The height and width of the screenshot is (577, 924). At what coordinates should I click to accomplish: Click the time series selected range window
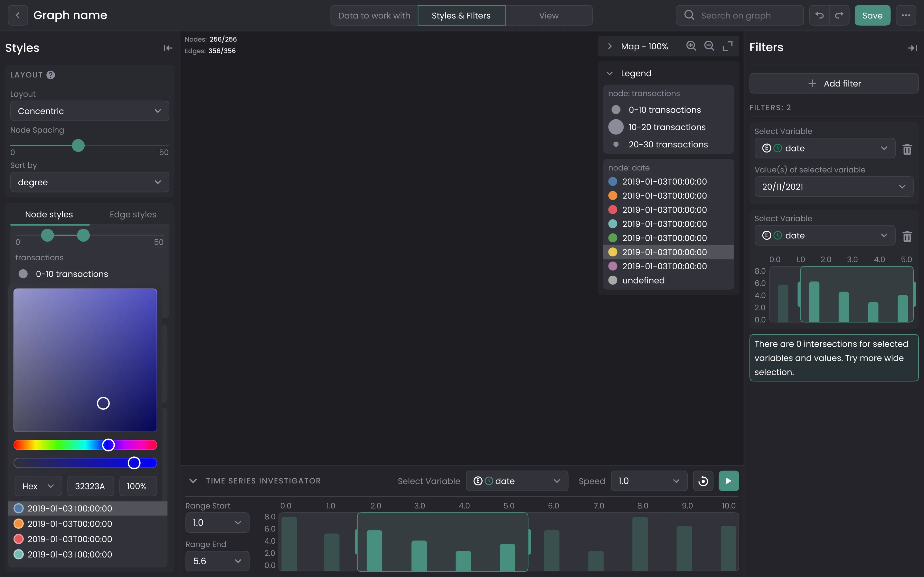pos(443,542)
